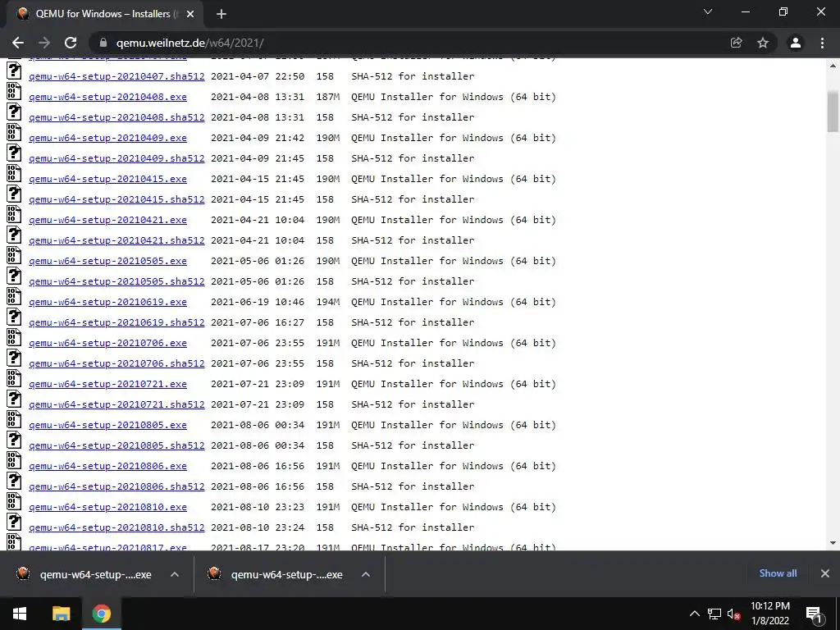Reload the current page

(x=71, y=43)
